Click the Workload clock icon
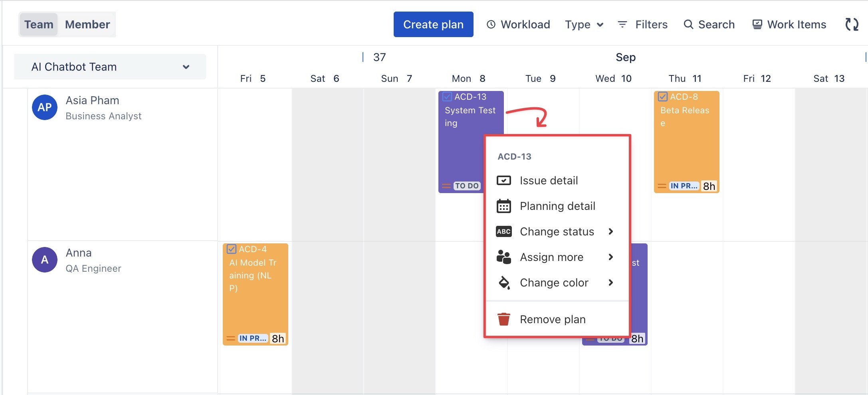The image size is (868, 395). [491, 25]
